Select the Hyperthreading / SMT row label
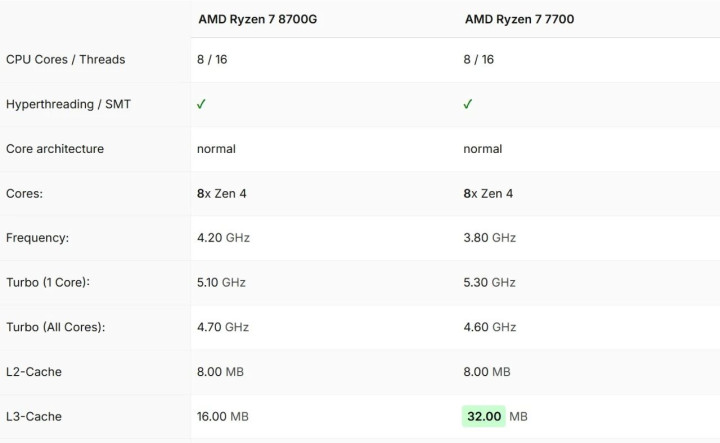Screen dimensions: 720x443 [x=68, y=104]
